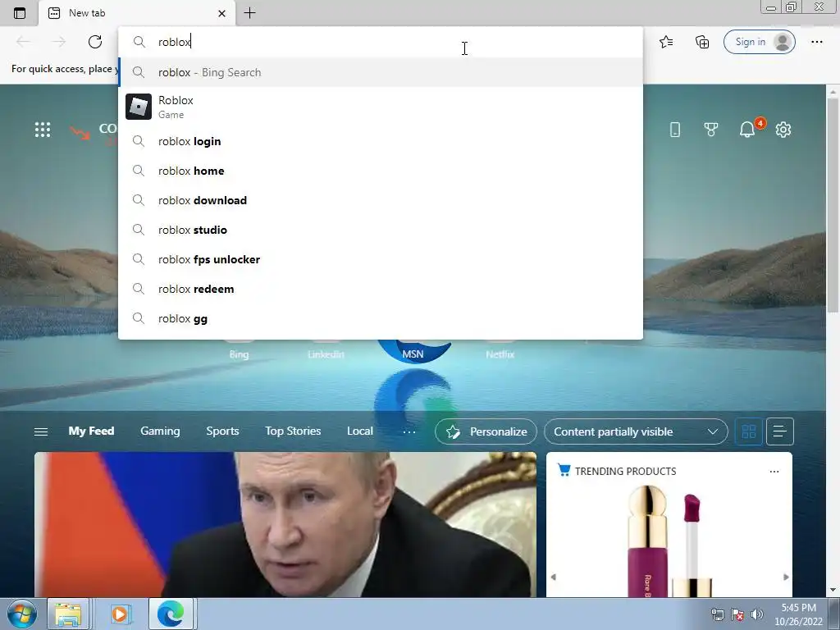Open the Favorites star icon
This screenshot has height=630, width=840.
(x=666, y=42)
